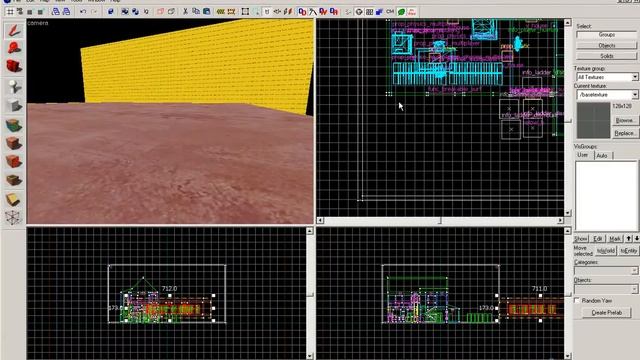Click the VisGroups list box
Viewport: 640px width, 360px height.
point(607,196)
